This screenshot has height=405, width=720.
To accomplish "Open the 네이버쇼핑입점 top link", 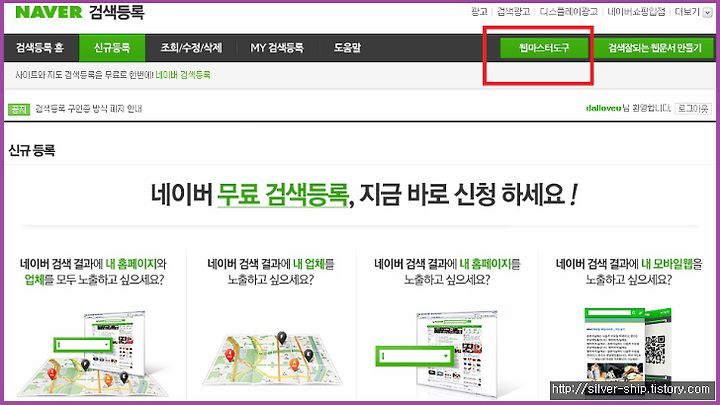I will click(636, 11).
